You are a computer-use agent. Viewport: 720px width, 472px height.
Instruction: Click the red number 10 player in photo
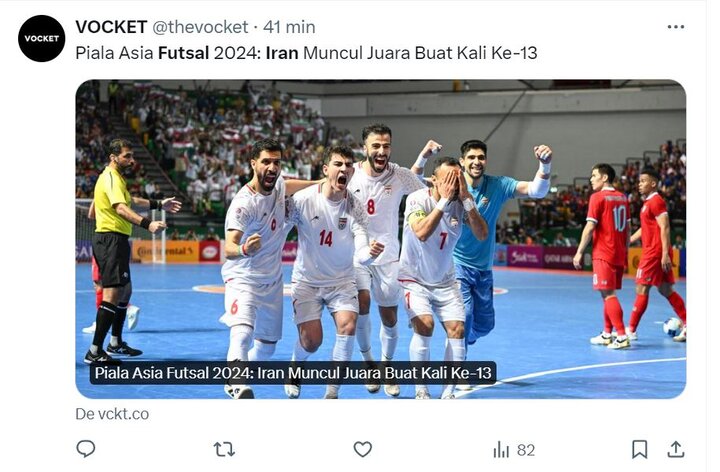(x=604, y=256)
